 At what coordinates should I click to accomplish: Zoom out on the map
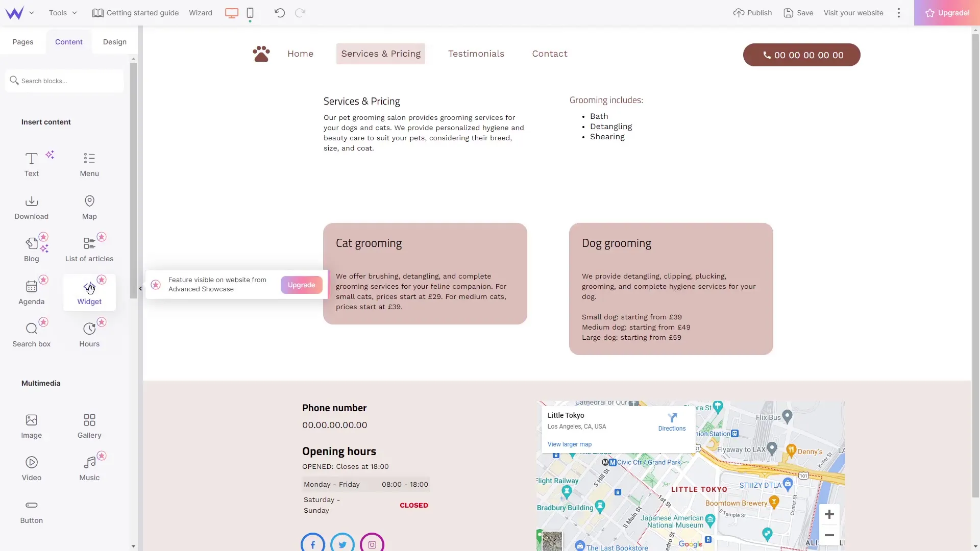(x=829, y=535)
